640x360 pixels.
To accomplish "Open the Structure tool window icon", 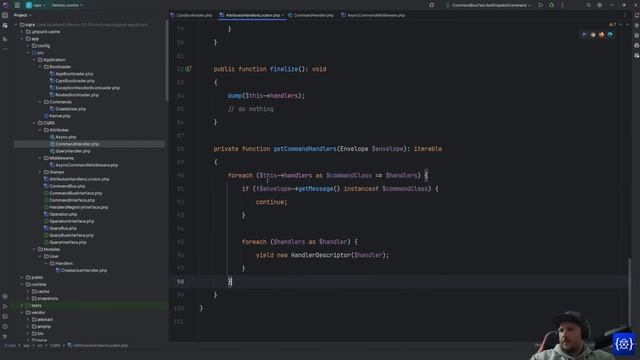I will (x=5, y=39).
